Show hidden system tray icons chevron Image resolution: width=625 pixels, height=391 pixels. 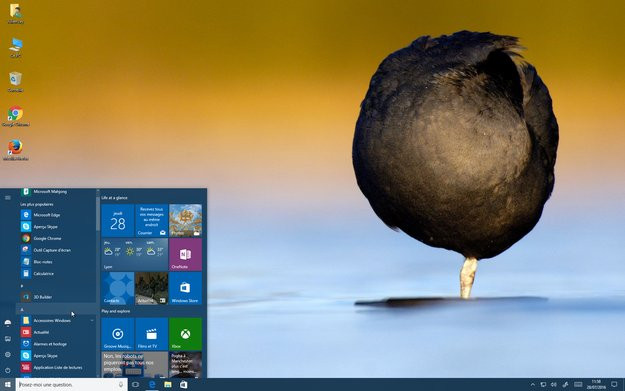tap(533, 385)
